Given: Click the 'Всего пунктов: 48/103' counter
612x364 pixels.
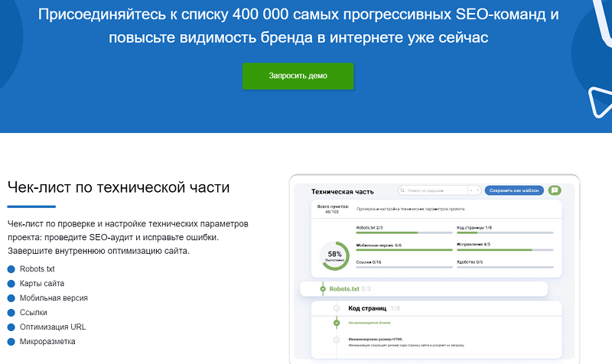Looking at the screenshot, I should pyautogui.click(x=333, y=209).
